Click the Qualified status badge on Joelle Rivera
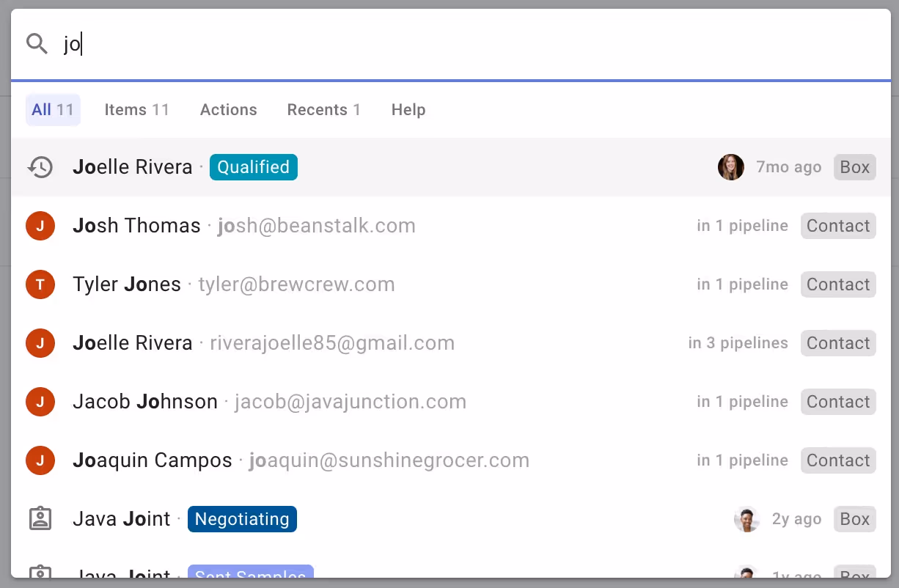 tap(253, 166)
